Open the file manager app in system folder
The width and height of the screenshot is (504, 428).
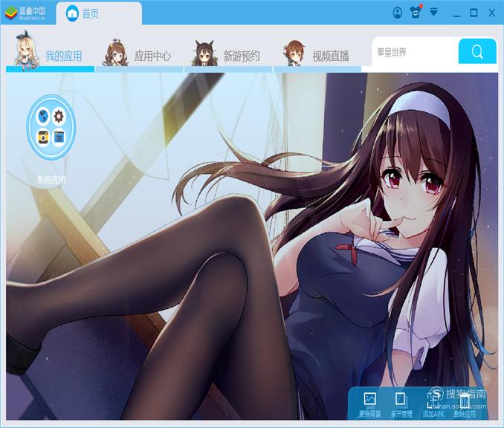click(59, 137)
